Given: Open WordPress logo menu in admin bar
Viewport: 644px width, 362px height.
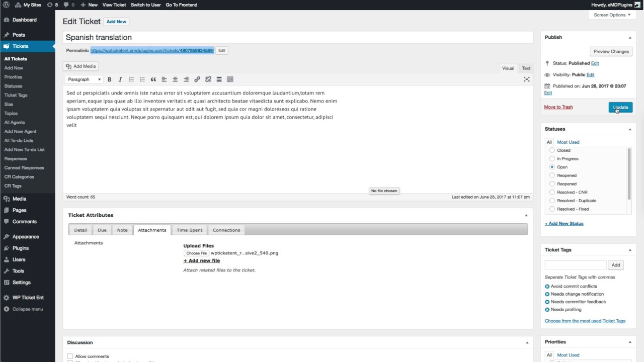Looking at the screenshot, I should tap(7, 5).
